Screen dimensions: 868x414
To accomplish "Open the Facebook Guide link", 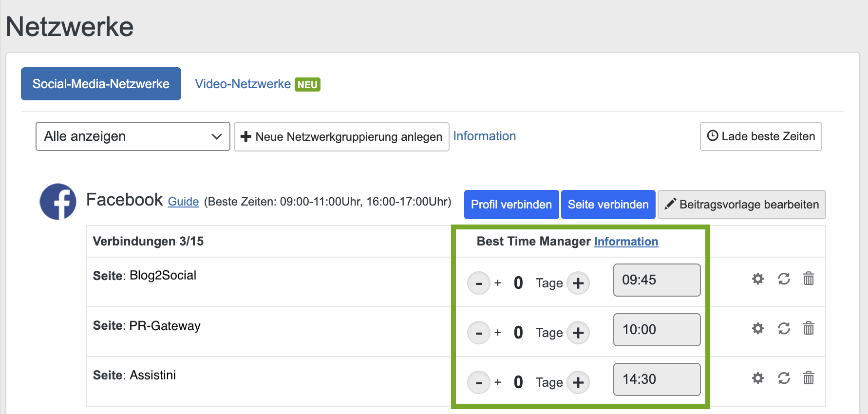I will [x=183, y=202].
